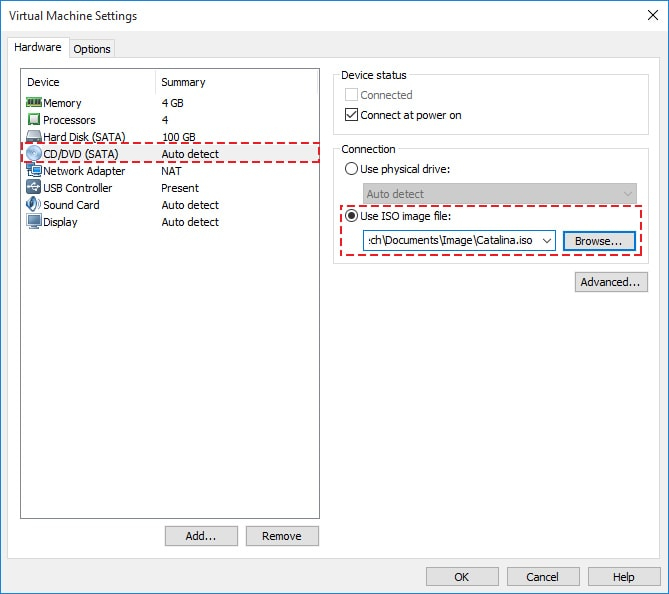Select the Hard Disk (SATA) icon

(33, 137)
